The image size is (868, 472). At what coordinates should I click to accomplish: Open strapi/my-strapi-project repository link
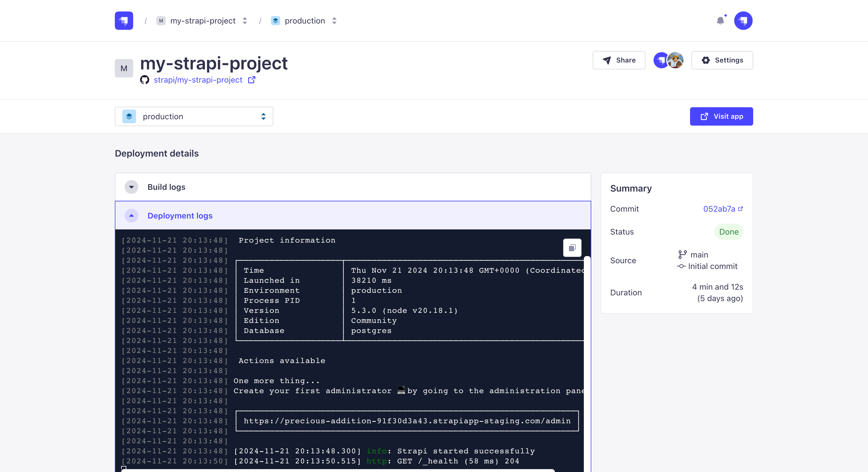pos(198,80)
